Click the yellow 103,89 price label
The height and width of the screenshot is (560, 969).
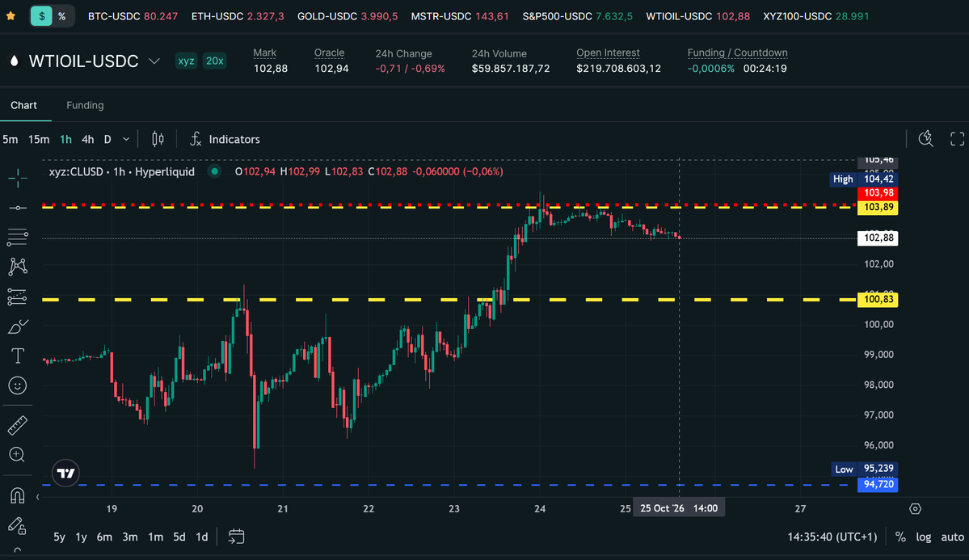click(878, 207)
